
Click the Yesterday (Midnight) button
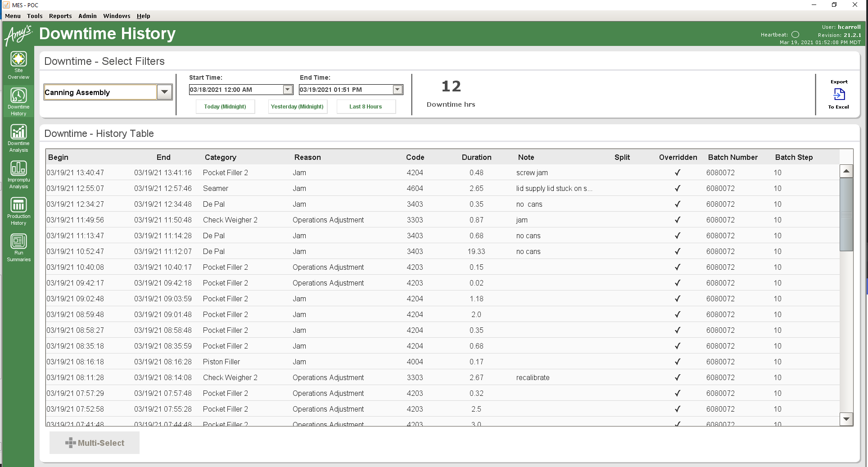point(297,107)
